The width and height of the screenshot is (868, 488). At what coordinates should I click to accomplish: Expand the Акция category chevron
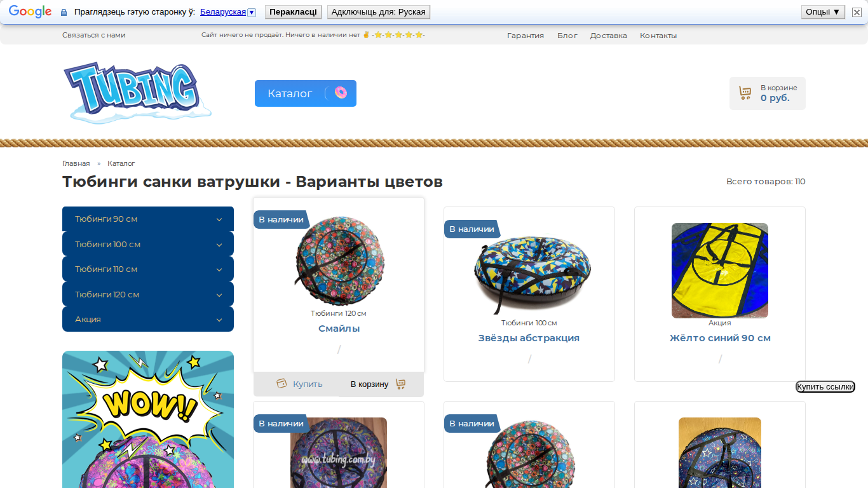pos(219,320)
